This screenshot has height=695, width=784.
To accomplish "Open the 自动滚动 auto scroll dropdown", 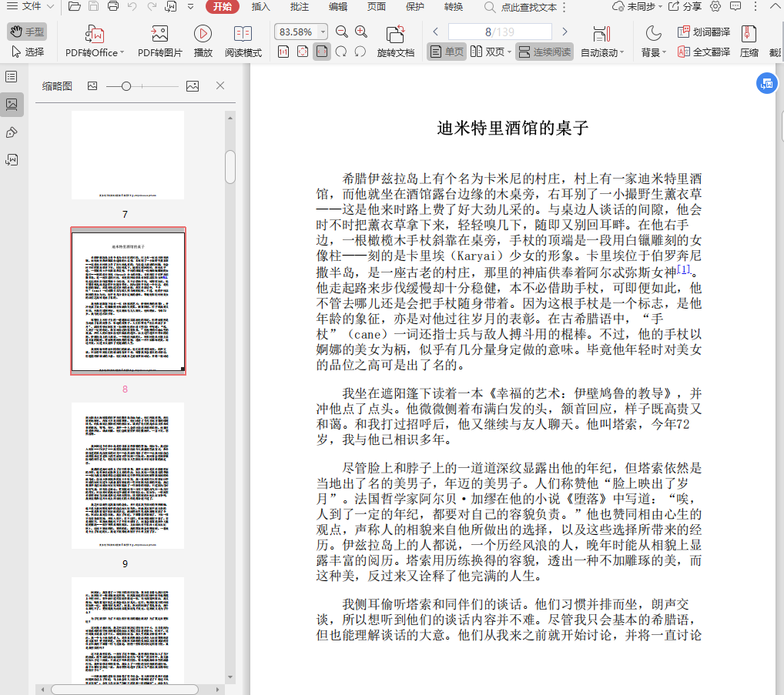I will click(x=602, y=41).
